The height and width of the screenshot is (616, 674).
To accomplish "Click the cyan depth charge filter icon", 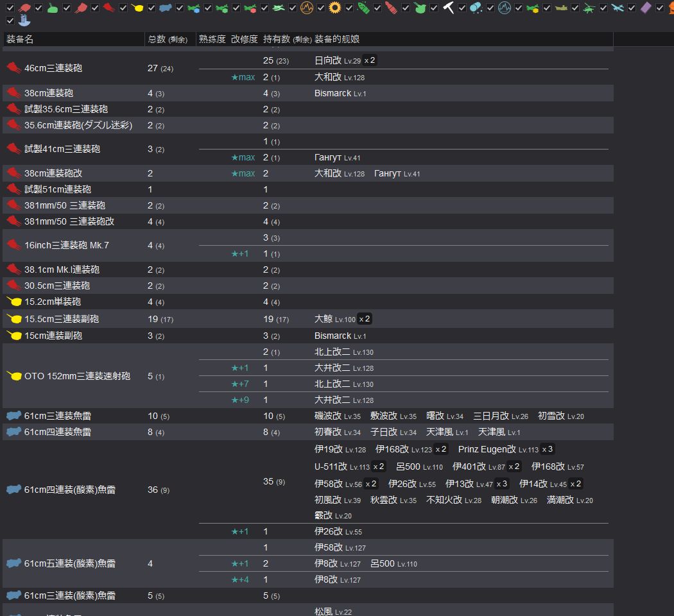I will pyautogui.click(x=476, y=8).
